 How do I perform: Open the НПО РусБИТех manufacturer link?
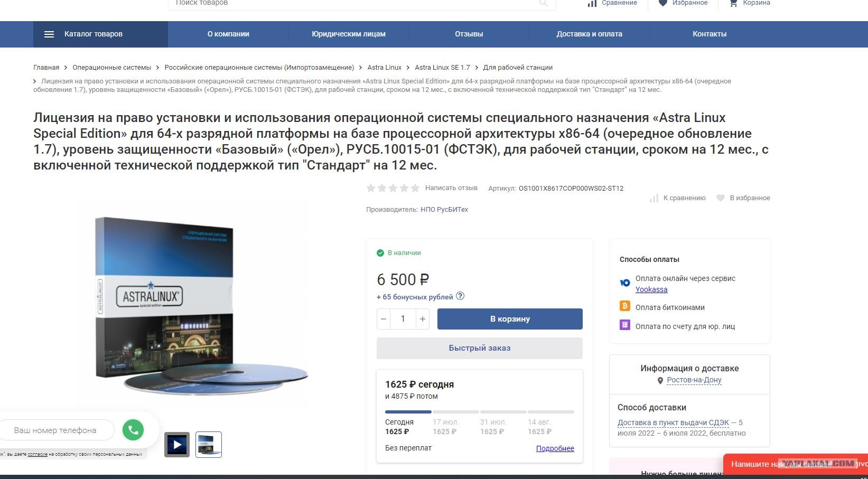pyautogui.click(x=444, y=210)
